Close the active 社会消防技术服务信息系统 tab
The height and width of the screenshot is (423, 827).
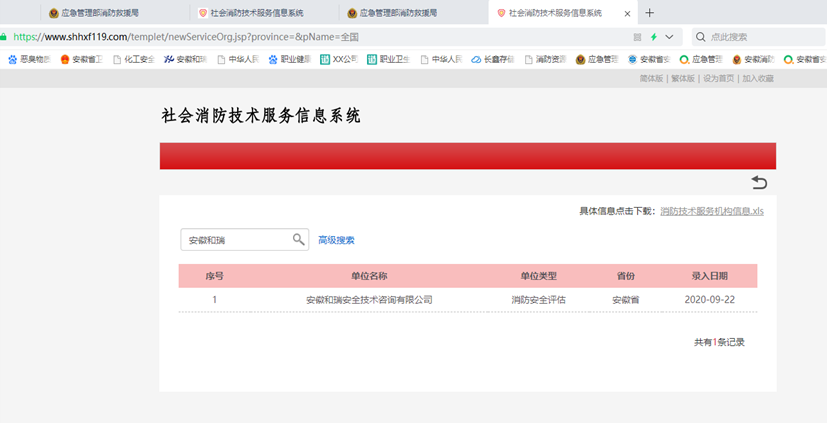(x=627, y=14)
